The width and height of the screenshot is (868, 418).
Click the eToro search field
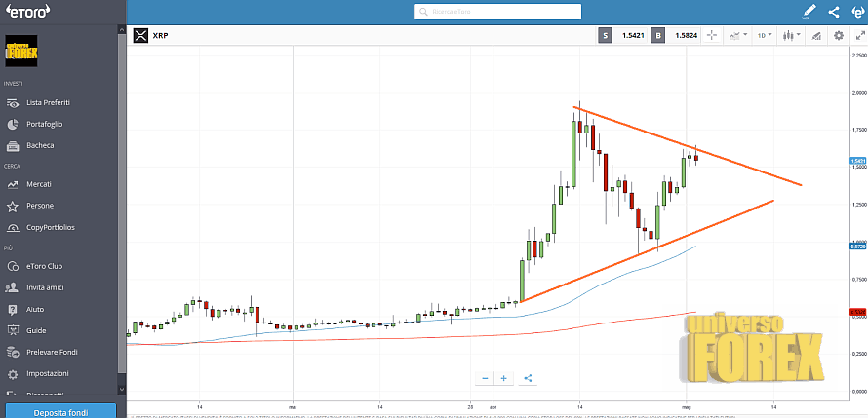[x=497, y=12]
